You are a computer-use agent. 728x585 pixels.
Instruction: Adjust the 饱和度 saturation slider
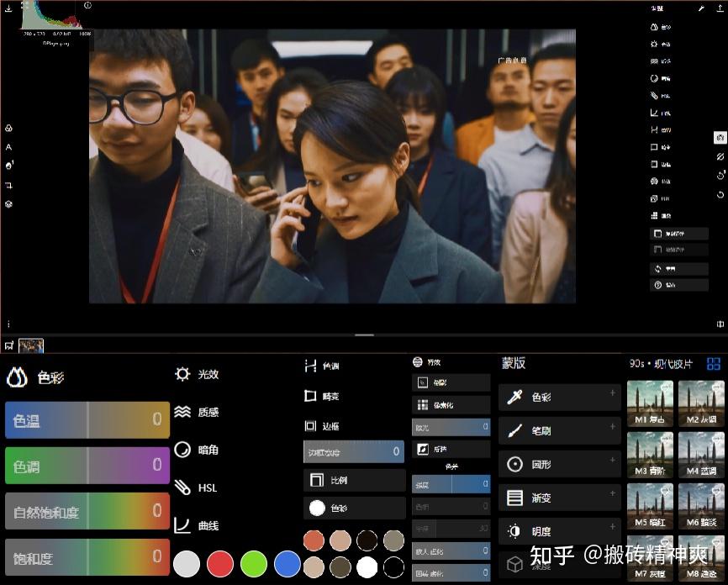87,557
